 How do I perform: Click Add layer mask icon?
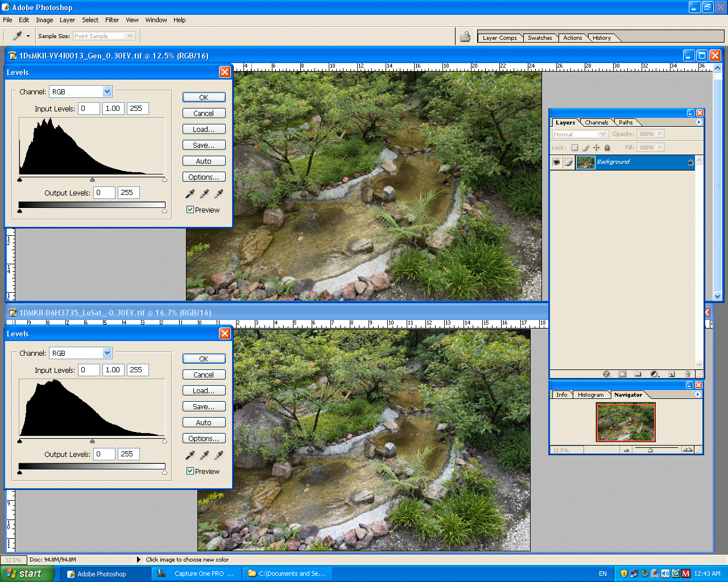tap(622, 374)
